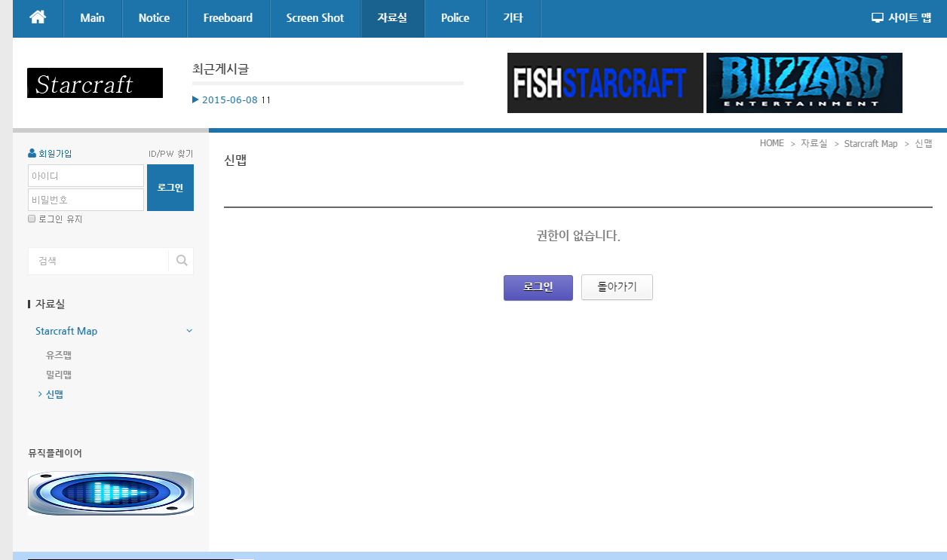Click the 권한이 없습니다. message text
The height and width of the screenshot is (560, 947).
(578, 236)
